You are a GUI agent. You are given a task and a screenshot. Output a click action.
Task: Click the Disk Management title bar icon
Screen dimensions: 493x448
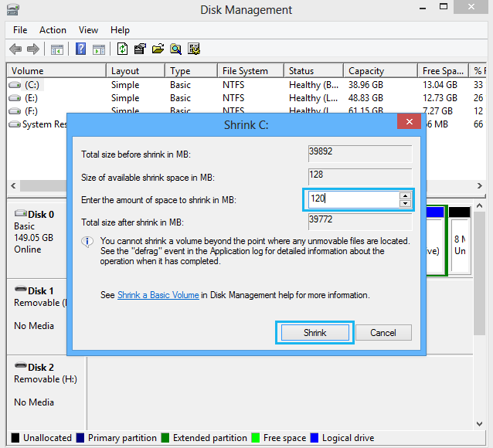tap(13, 10)
